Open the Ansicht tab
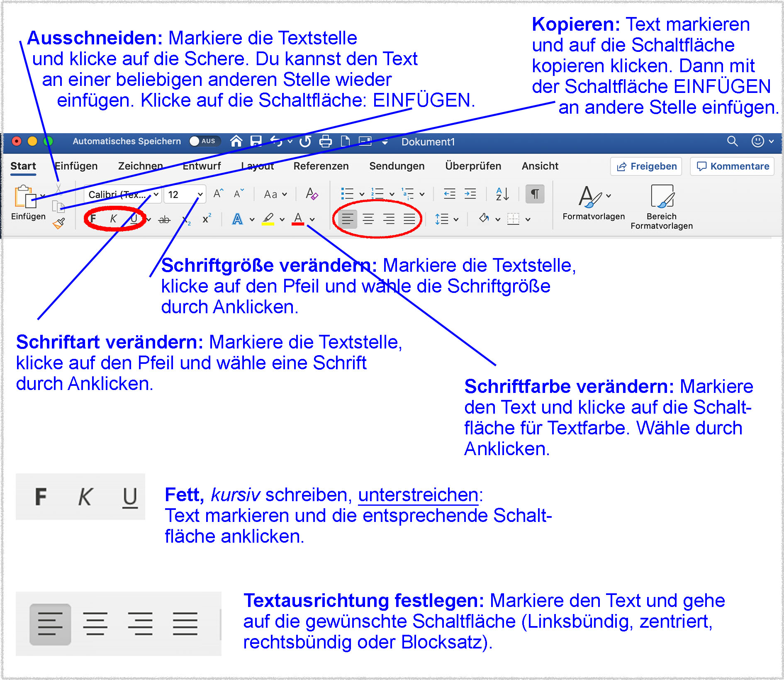784x680 pixels. tap(540, 166)
